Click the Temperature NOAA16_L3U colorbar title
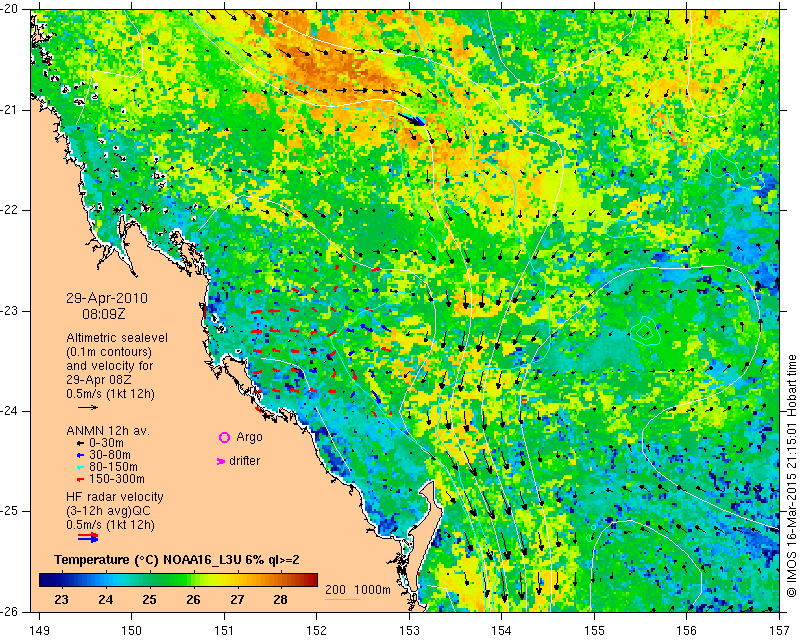This screenshot has height=640, width=800. point(177,560)
